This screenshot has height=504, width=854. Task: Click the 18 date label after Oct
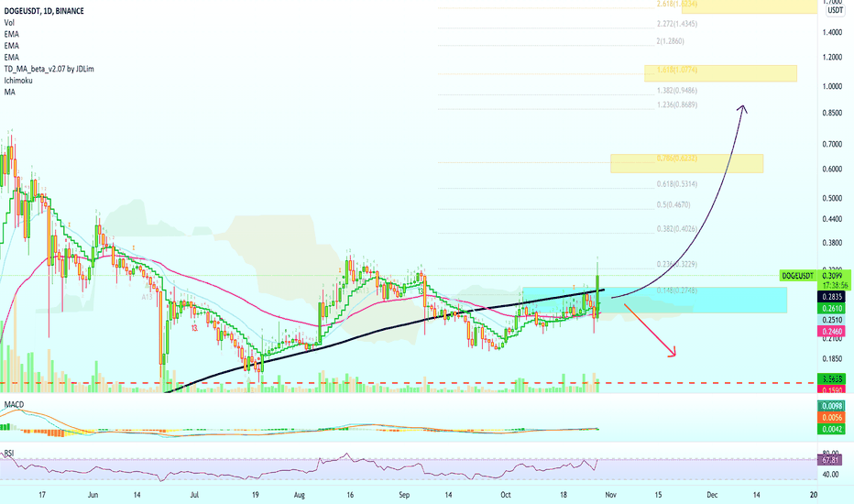tap(564, 495)
